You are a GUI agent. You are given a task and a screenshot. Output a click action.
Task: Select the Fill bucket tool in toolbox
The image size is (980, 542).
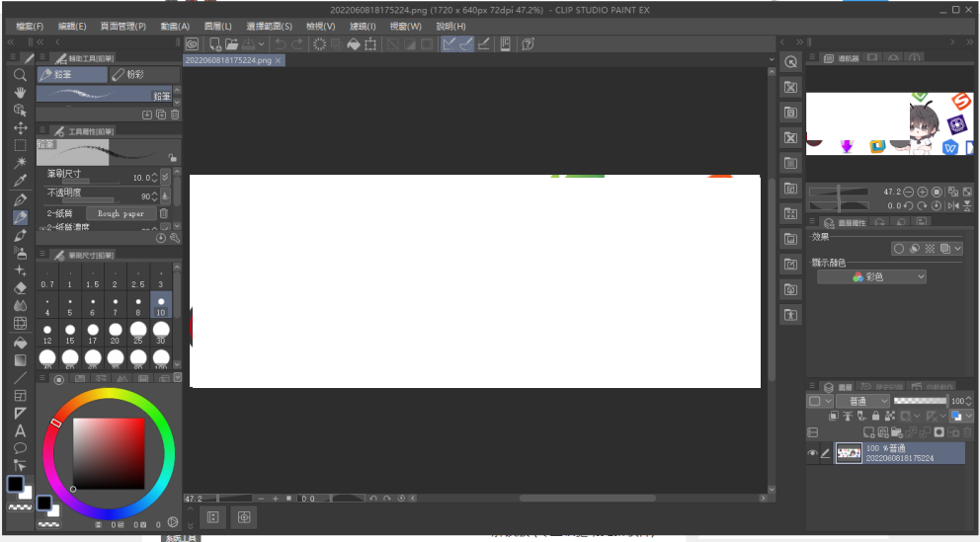coord(20,343)
